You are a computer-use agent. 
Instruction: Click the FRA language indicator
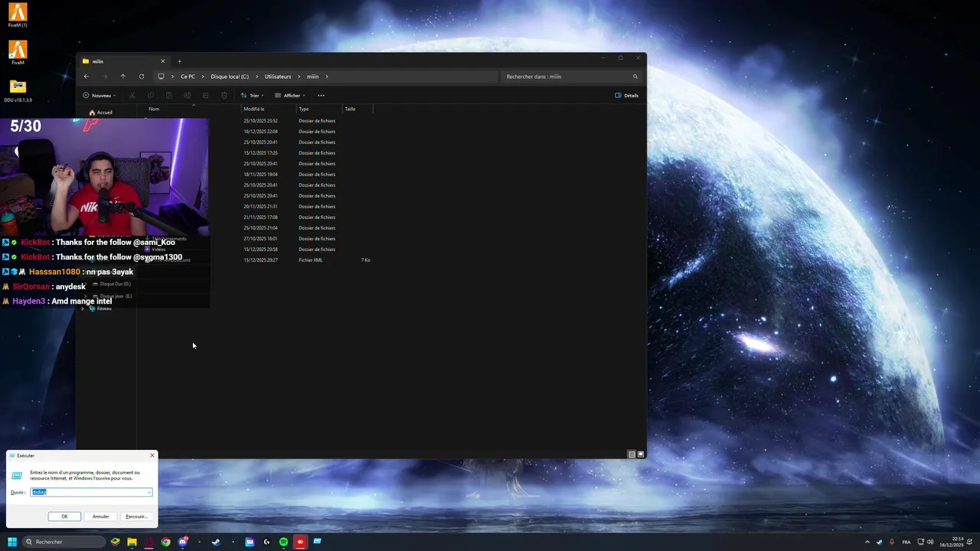(x=906, y=542)
